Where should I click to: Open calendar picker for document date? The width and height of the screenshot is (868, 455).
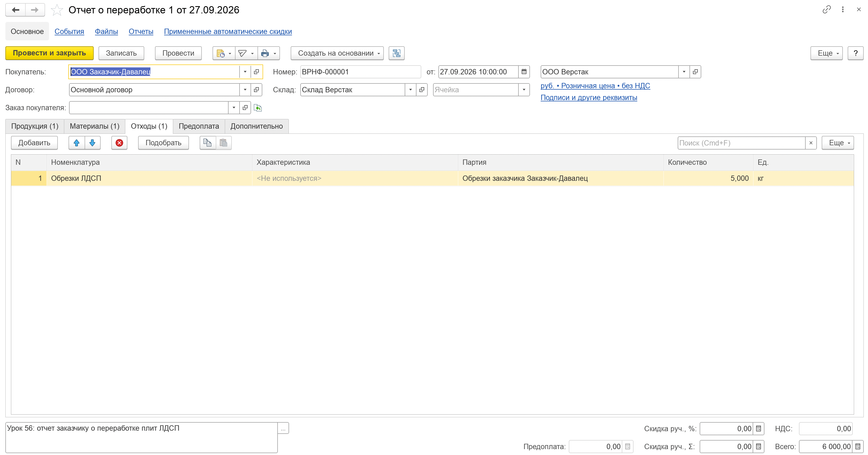pyautogui.click(x=524, y=72)
